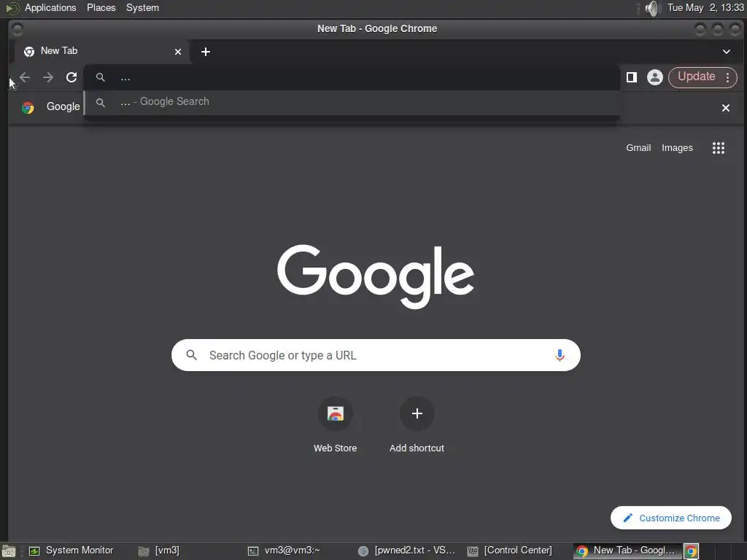Toggle the side panel icon
This screenshot has width=747, height=560.
coord(632,77)
